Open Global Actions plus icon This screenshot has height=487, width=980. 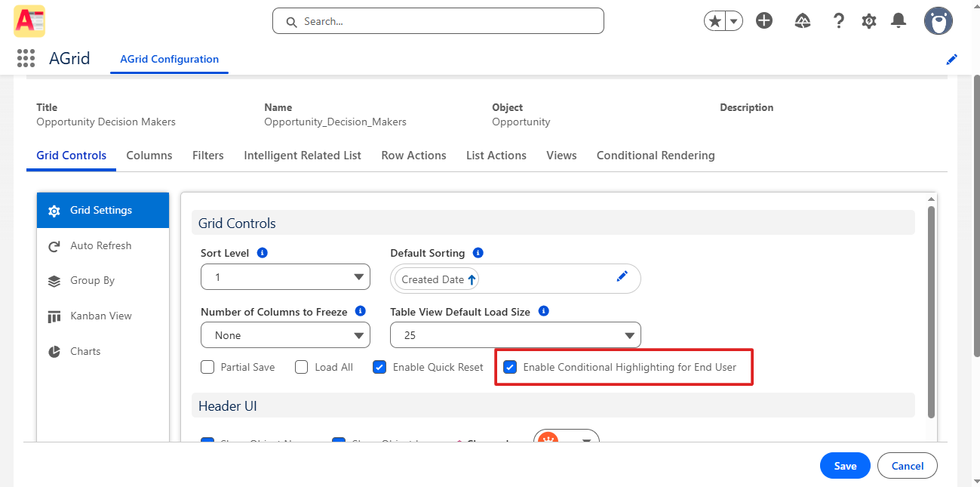[x=764, y=21]
